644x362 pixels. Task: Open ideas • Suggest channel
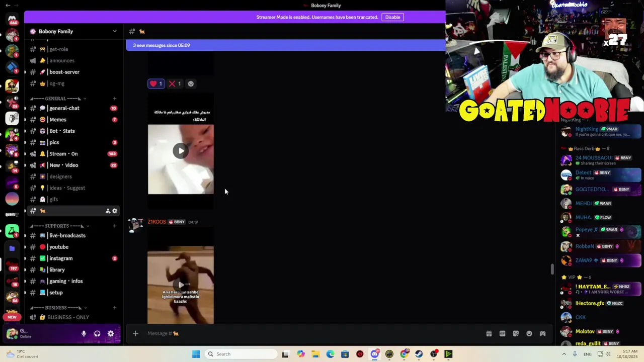pos(73,188)
